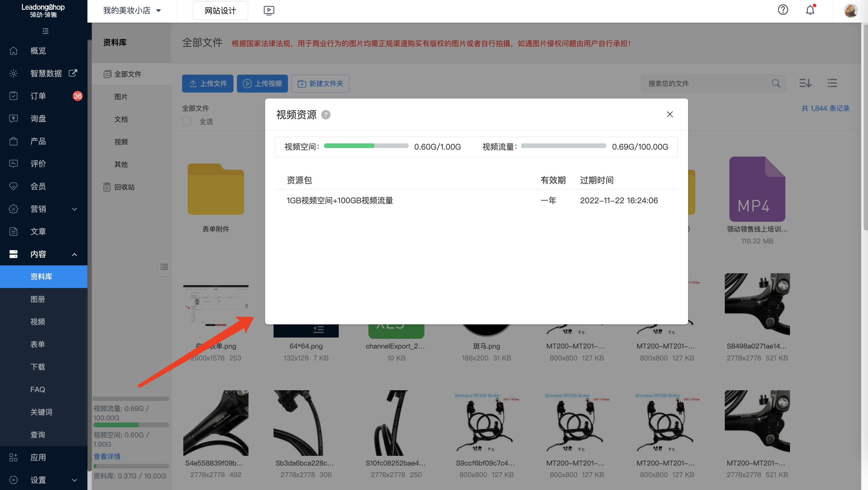Click the video tutorial play icon in top bar
Screen dimensions: 868x490
coord(269,10)
